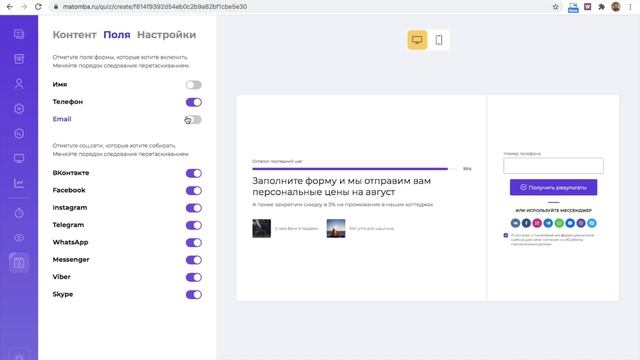This screenshot has width=640, height=360.
Task: Open the Настройки tab
Action: click(167, 35)
